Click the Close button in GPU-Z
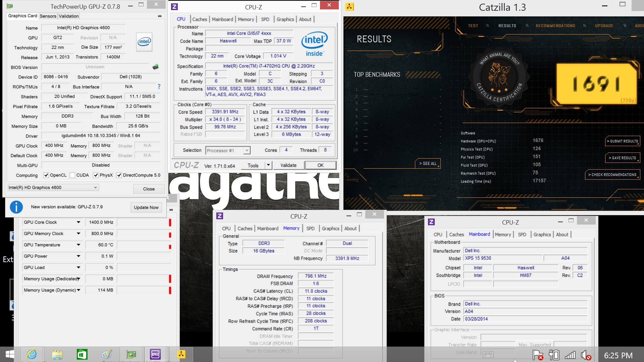The width and height of the screenshot is (644, 362). click(149, 189)
